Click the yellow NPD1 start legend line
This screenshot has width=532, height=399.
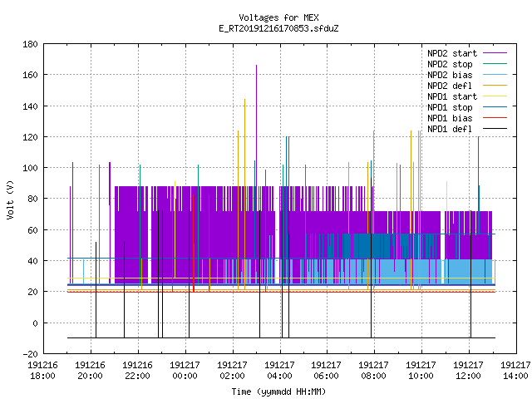tap(495, 96)
